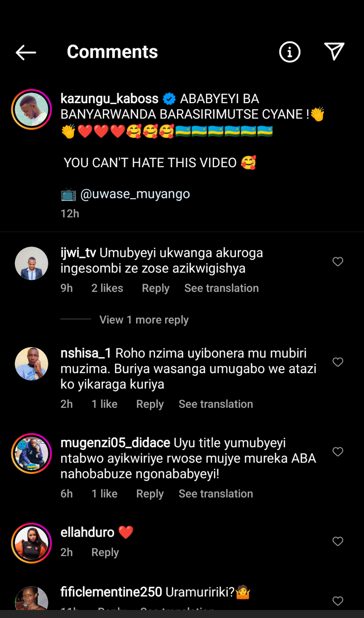Like the nshisa_1 comment
364x618 pixels.
pyautogui.click(x=338, y=362)
